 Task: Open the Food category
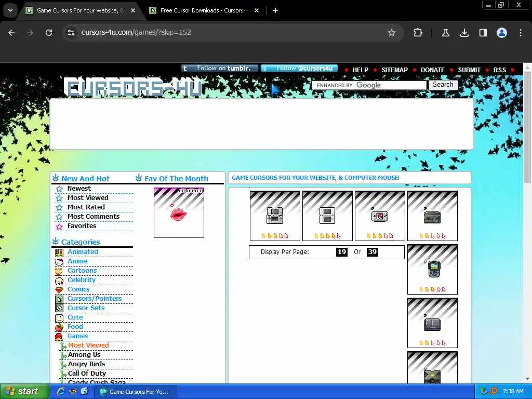tap(75, 326)
